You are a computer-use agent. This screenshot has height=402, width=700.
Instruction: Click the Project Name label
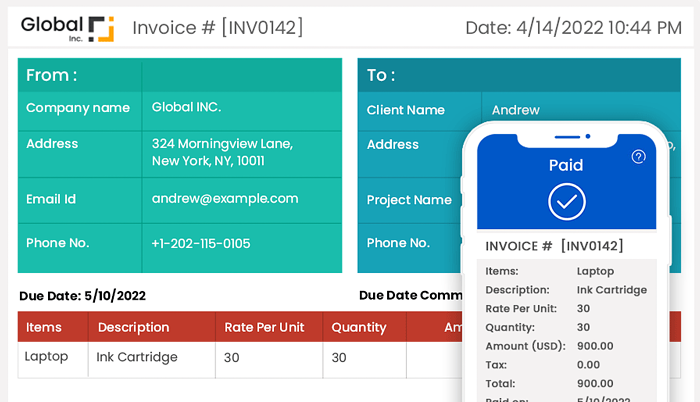coord(409,200)
